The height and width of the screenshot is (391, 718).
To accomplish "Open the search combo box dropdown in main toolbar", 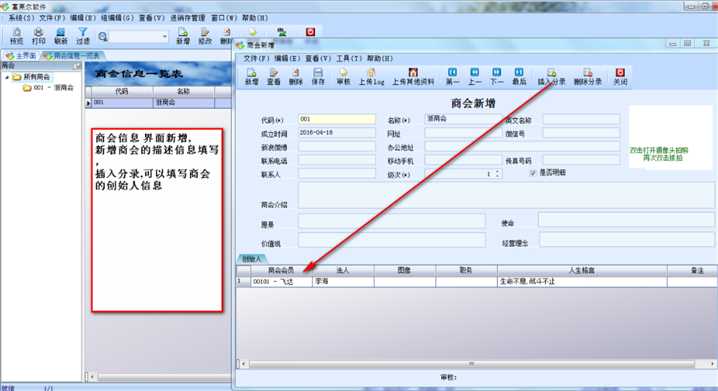I will (165, 36).
